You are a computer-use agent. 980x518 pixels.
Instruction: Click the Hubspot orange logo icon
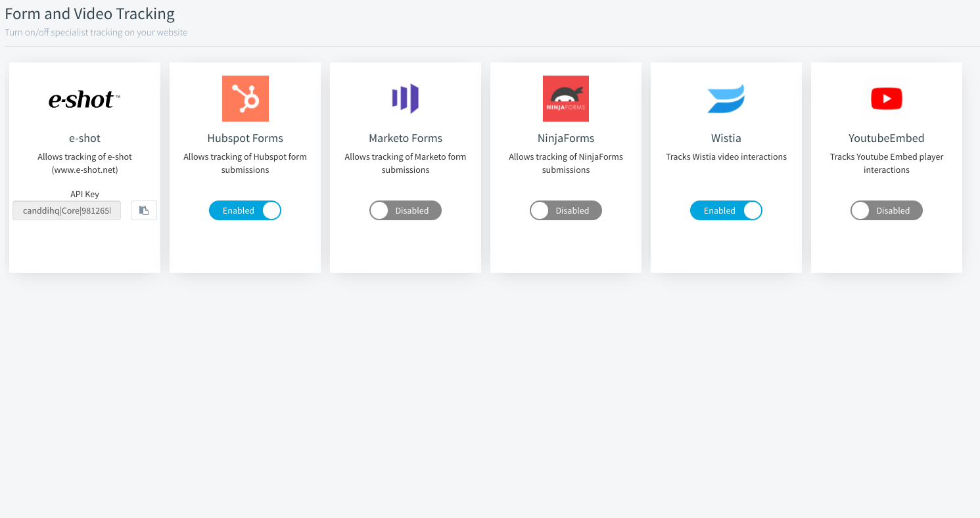tap(245, 99)
